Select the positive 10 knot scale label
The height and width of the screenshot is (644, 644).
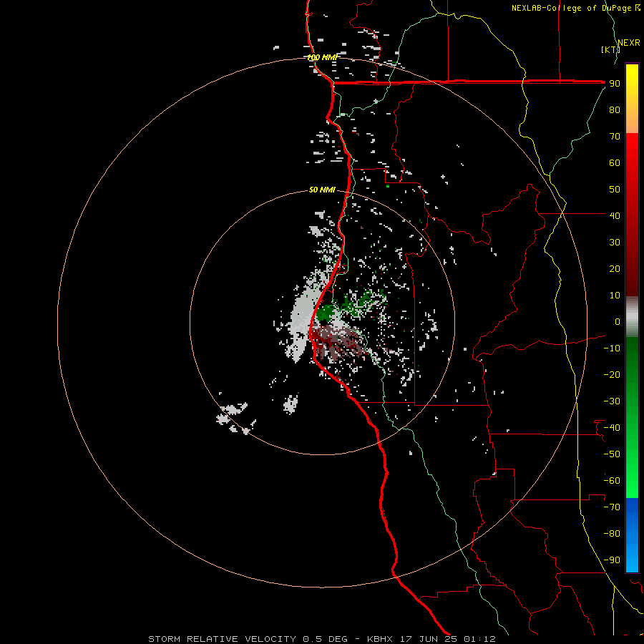click(615, 296)
